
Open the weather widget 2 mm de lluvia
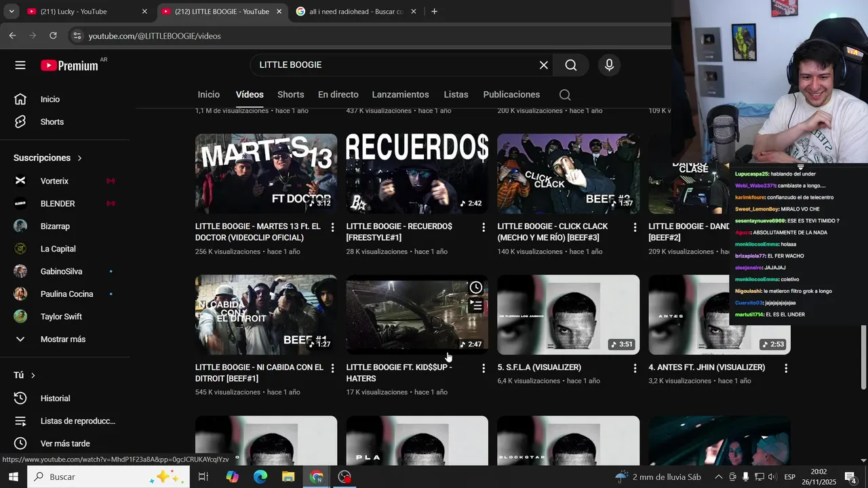pyautogui.click(x=658, y=477)
